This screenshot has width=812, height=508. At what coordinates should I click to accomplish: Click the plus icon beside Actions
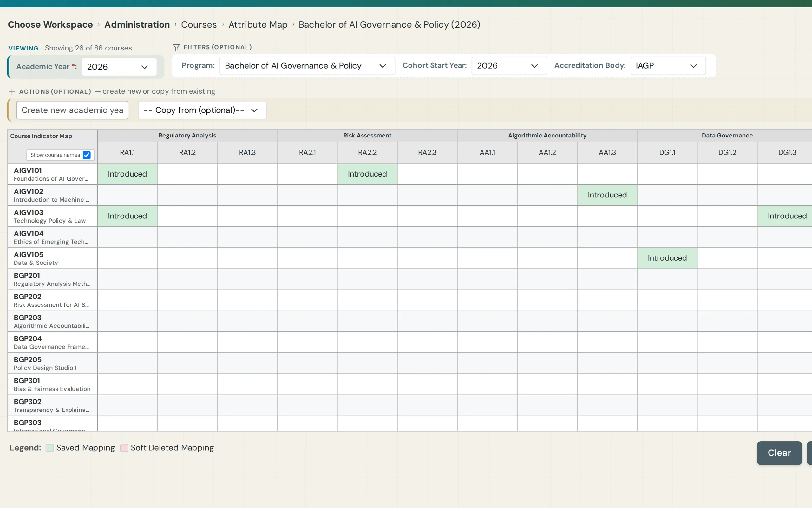[12, 92]
